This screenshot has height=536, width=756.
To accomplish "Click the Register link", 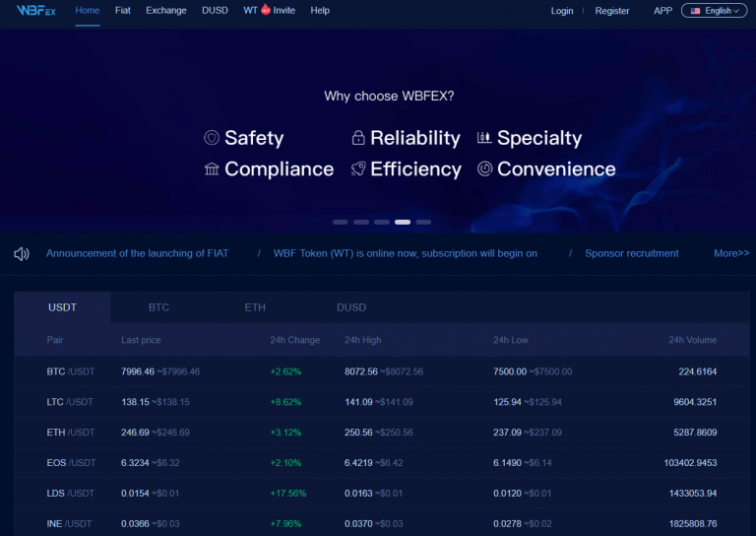I will click(x=612, y=11).
